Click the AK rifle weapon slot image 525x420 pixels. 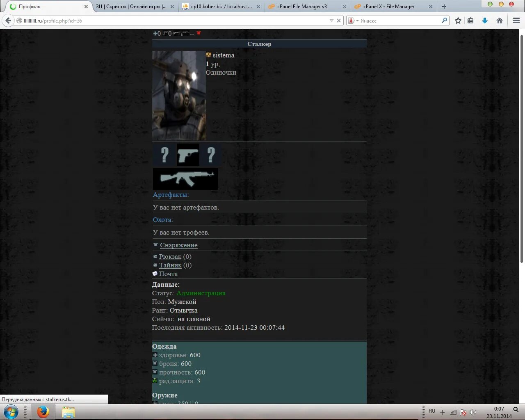pos(185,178)
